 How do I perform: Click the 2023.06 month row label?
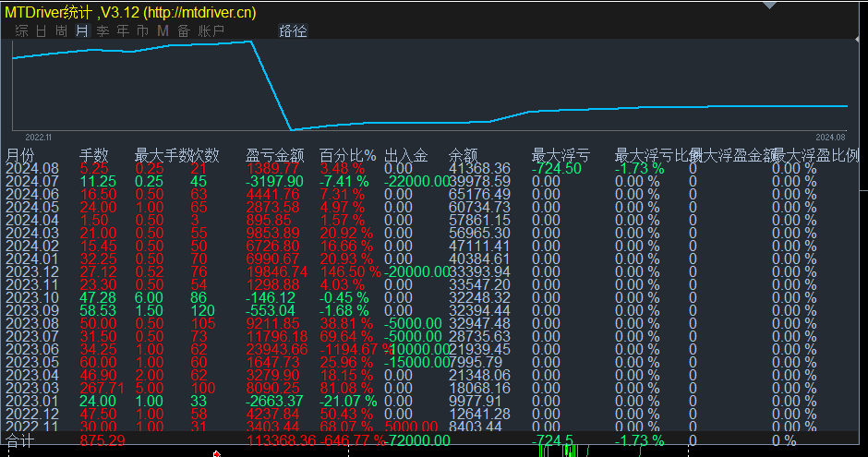click(x=32, y=350)
